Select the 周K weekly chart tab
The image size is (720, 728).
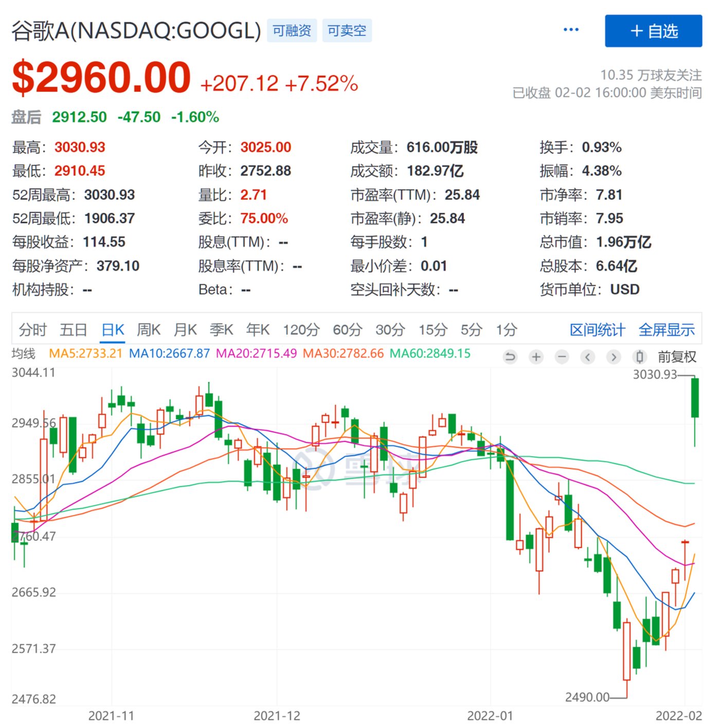pyautogui.click(x=149, y=330)
